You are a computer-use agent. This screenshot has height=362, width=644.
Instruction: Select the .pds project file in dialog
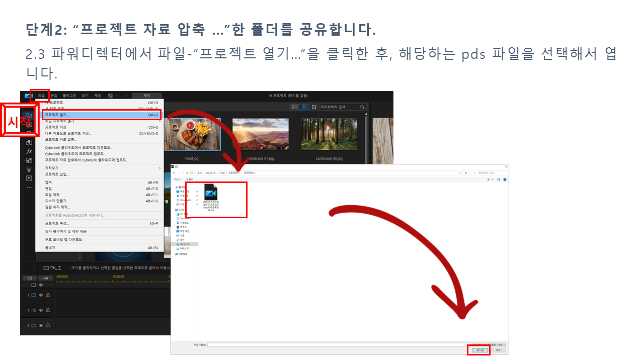[211, 199]
